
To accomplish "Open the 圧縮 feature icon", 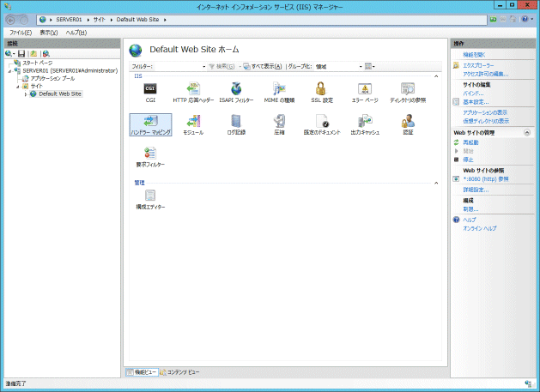I will (279, 121).
